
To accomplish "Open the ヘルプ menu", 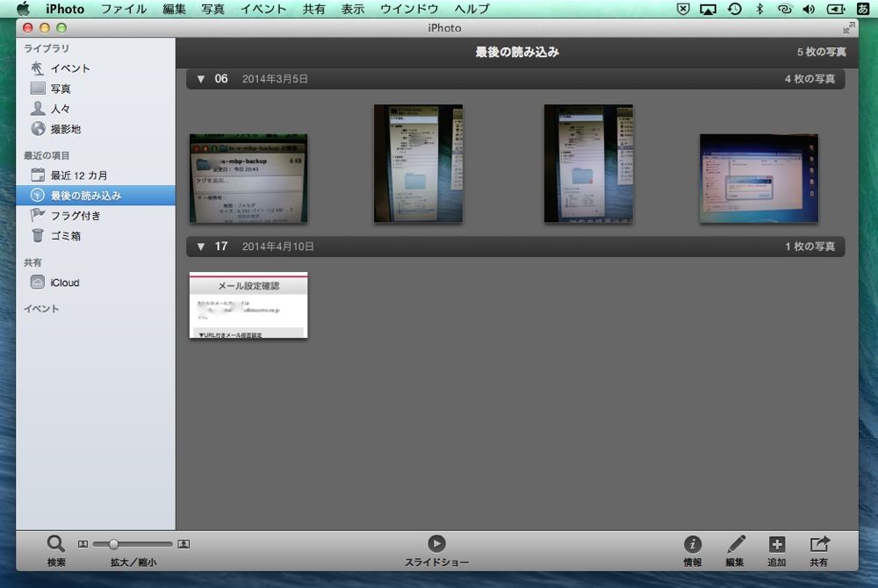I will tap(471, 9).
